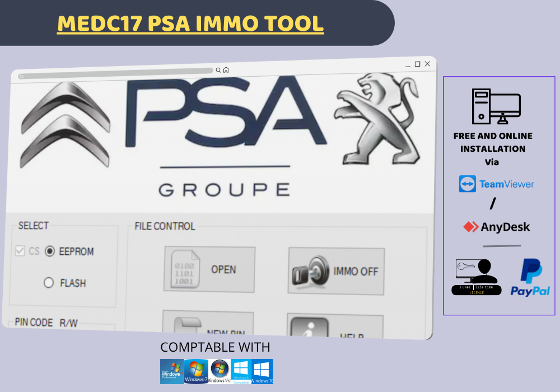This screenshot has width=560, height=392.
Task: Click the COMPTABLE WITH text
Action: pos(216,347)
